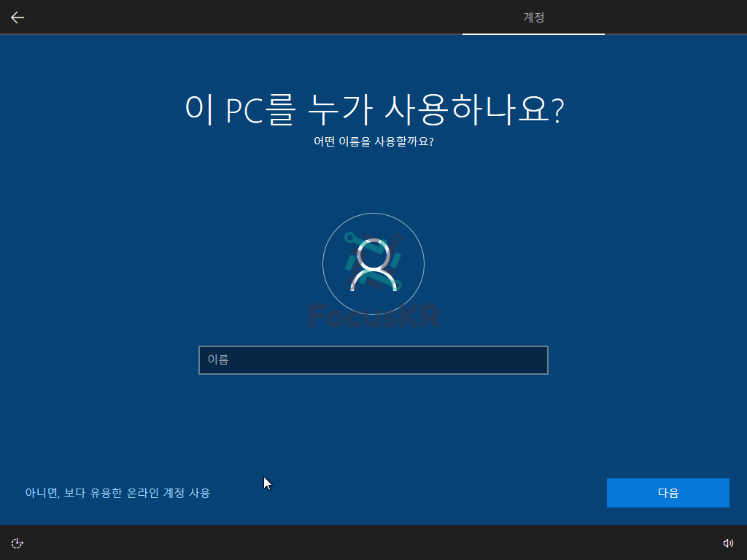Click the user avatar circle
Screen dimensions: 747x560
(x=373, y=264)
